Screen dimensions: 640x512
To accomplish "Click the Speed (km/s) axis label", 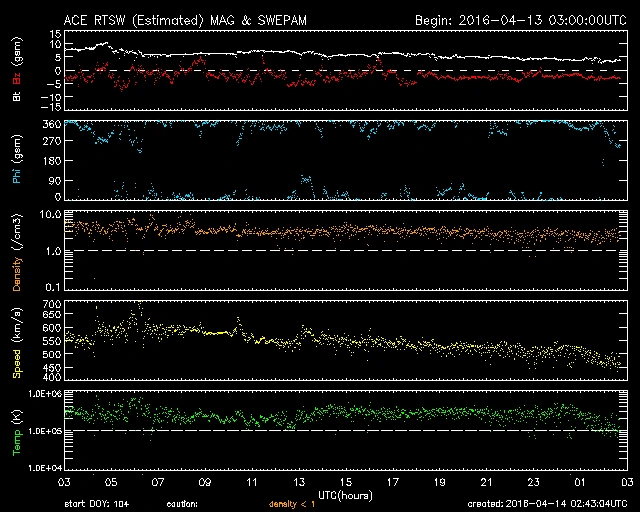I will [x=13, y=342].
